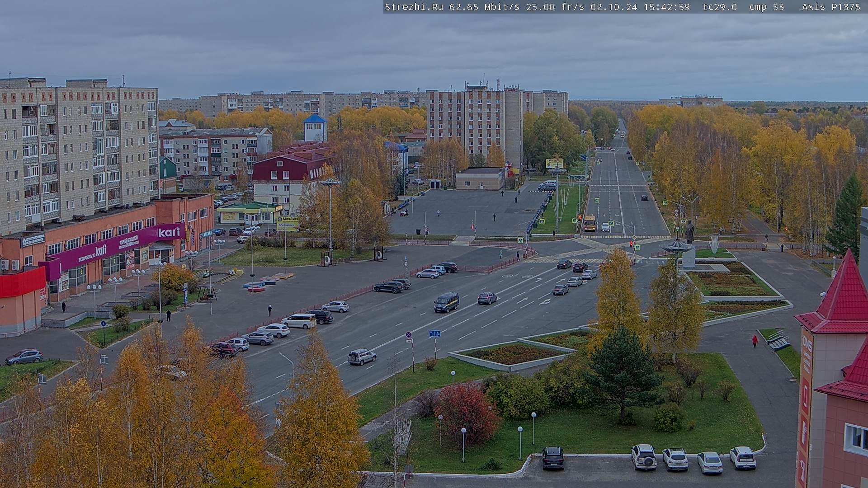Click the "Strezhi.Ru" overlay text
Screen dimensions: 868x488
click(x=414, y=7)
